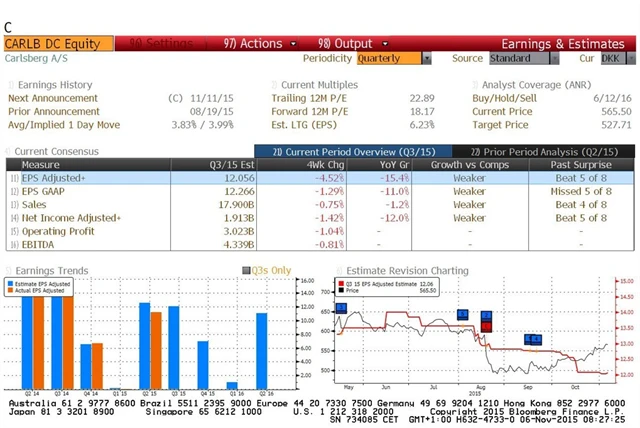Viewport: 640px width, 428px height.
Task: Select Current Period Overview (Q3/15) tab
Action: pos(338,151)
